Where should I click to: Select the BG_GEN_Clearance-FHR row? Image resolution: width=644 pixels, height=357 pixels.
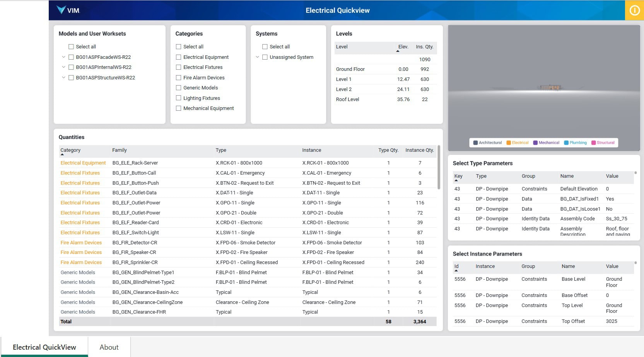tap(248, 312)
